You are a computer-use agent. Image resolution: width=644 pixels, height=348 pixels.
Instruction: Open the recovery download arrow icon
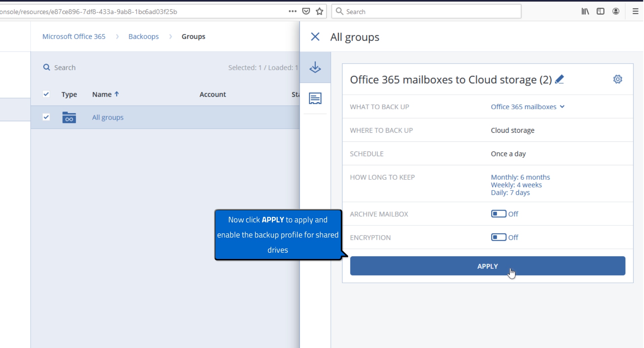tap(315, 67)
